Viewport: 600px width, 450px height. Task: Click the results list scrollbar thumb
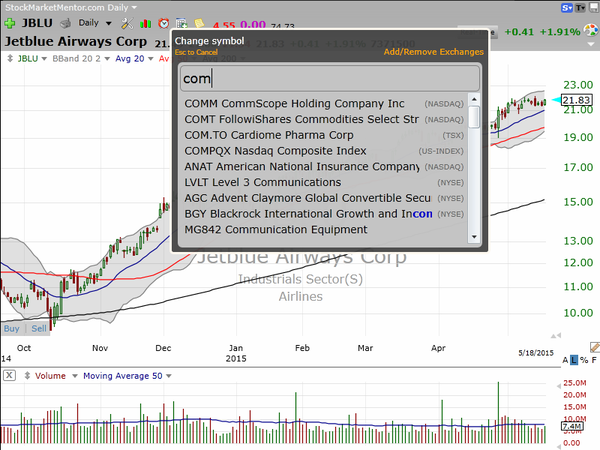[474, 117]
